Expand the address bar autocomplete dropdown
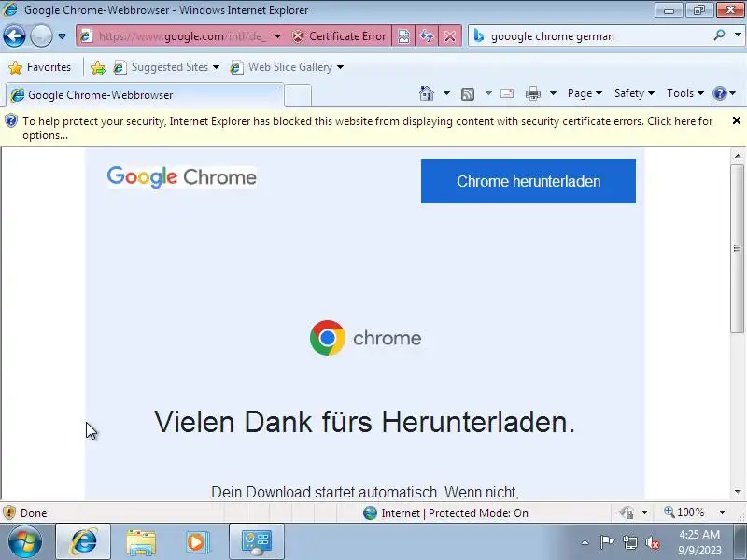Viewport: 747px width, 560px height. click(x=277, y=36)
